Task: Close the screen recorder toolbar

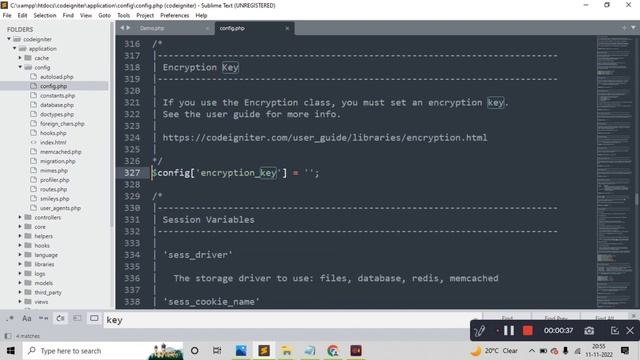Action: (630, 331)
